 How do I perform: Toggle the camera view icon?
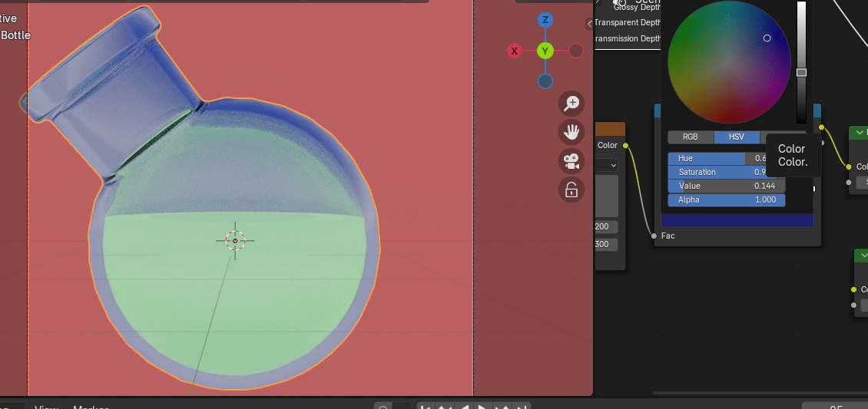(571, 161)
